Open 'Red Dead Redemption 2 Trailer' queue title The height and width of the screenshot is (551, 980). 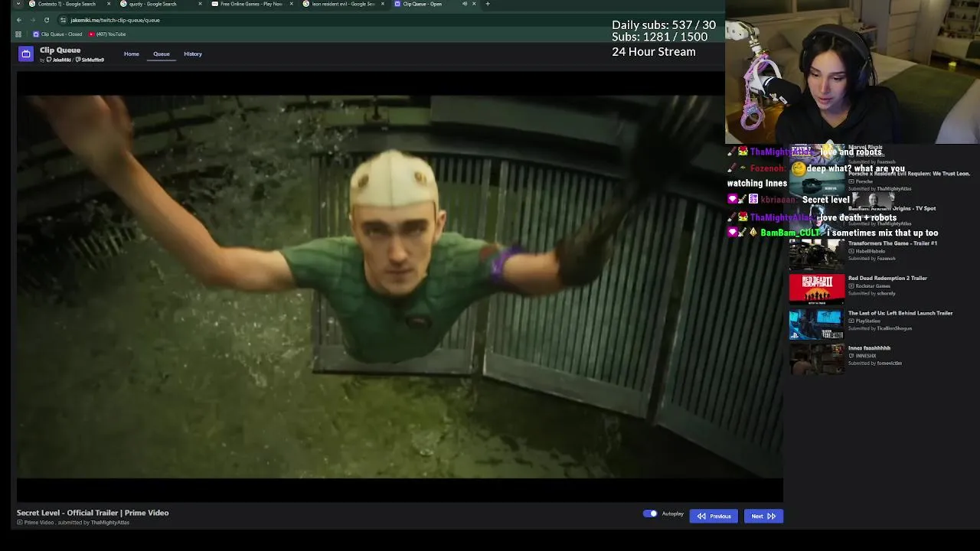[887, 278]
